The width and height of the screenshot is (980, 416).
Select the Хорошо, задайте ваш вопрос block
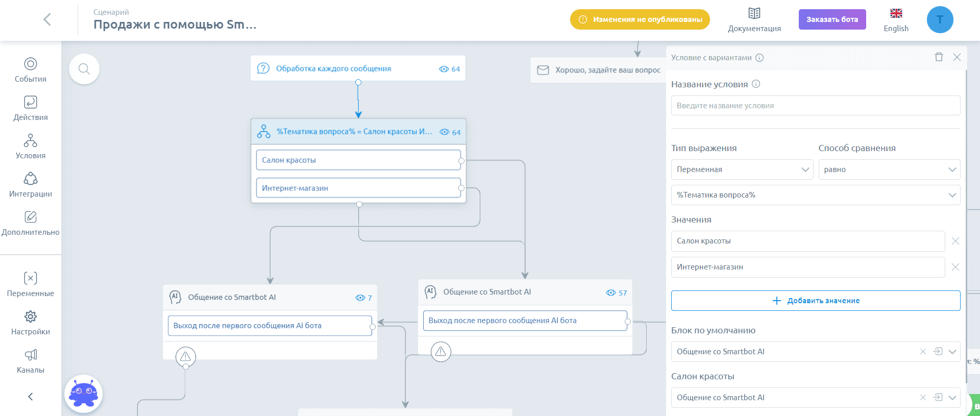tap(598, 70)
